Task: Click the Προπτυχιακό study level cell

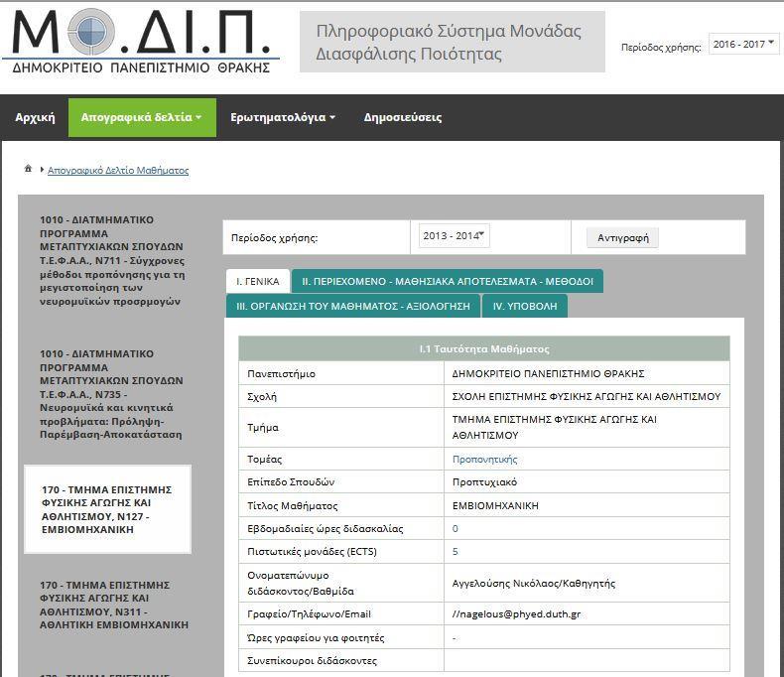Action: click(x=587, y=482)
